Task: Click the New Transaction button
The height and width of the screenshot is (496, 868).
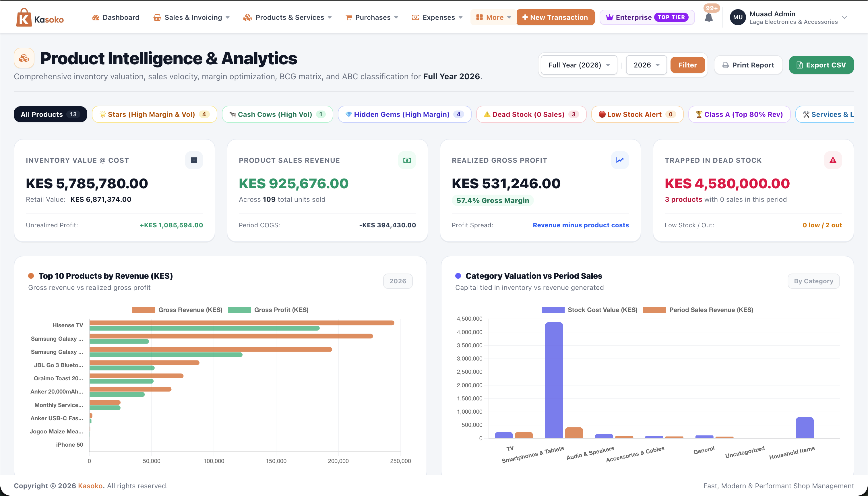Action: [x=555, y=18]
